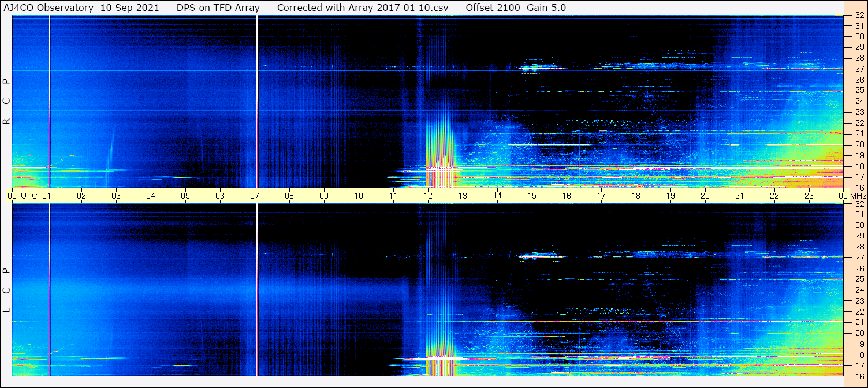Click the LCP panel label
The image size is (868, 388).
click(x=7, y=290)
